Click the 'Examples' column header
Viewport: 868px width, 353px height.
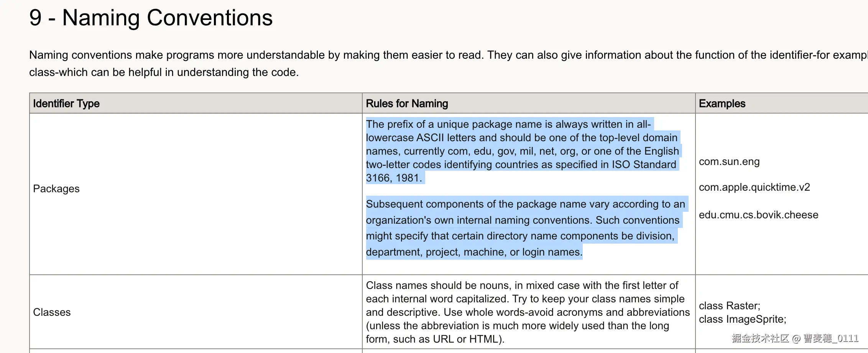pyautogui.click(x=782, y=103)
